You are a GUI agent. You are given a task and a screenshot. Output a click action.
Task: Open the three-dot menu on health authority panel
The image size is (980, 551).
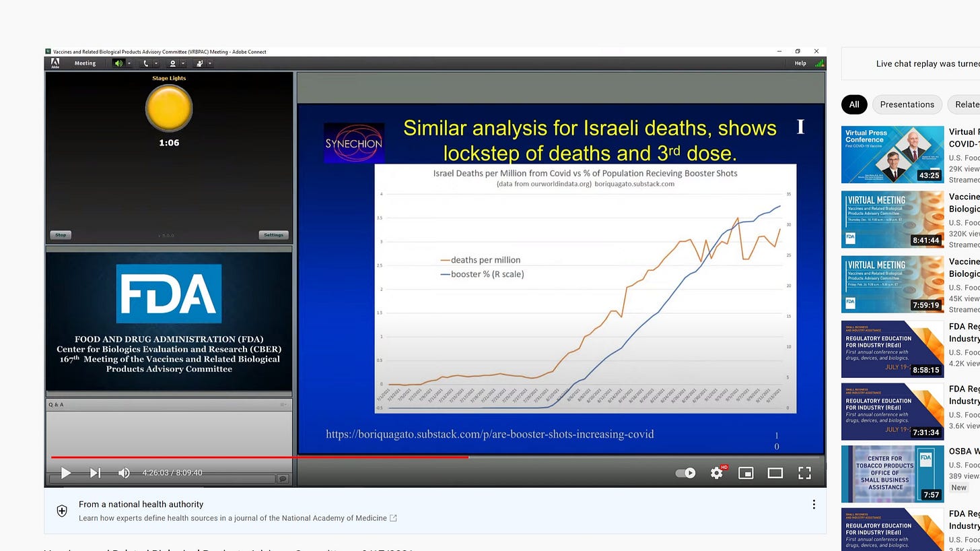[x=814, y=505]
